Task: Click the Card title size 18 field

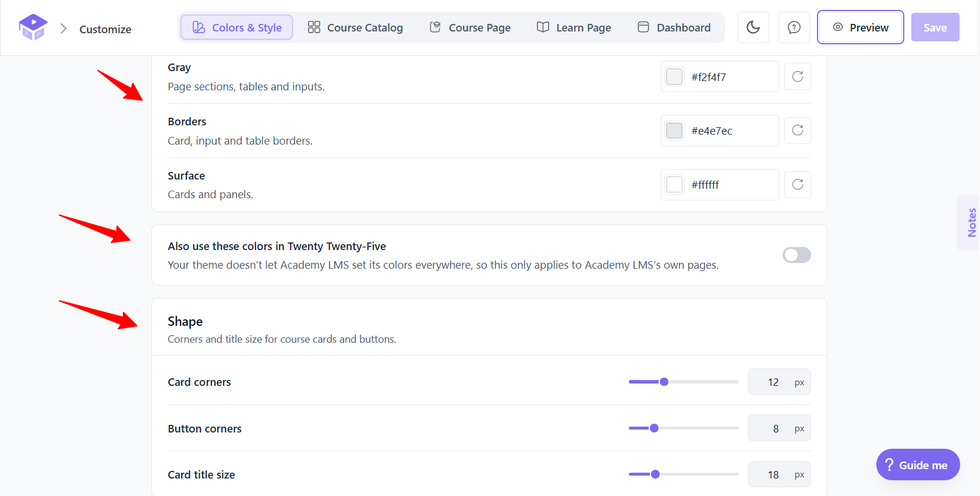Action: click(779, 474)
